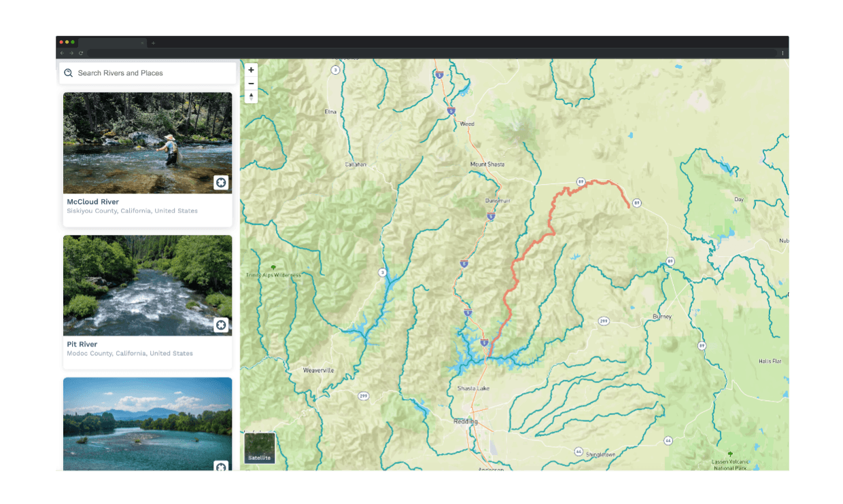Image resolution: width=843 pixels, height=504 pixels.
Task: Click the Weed label on the map
Action: pyautogui.click(x=467, y=124)
